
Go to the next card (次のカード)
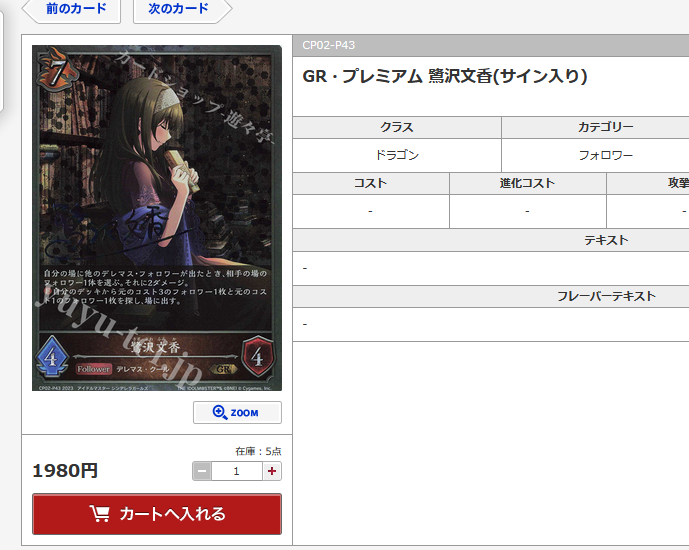coord(182,9)
